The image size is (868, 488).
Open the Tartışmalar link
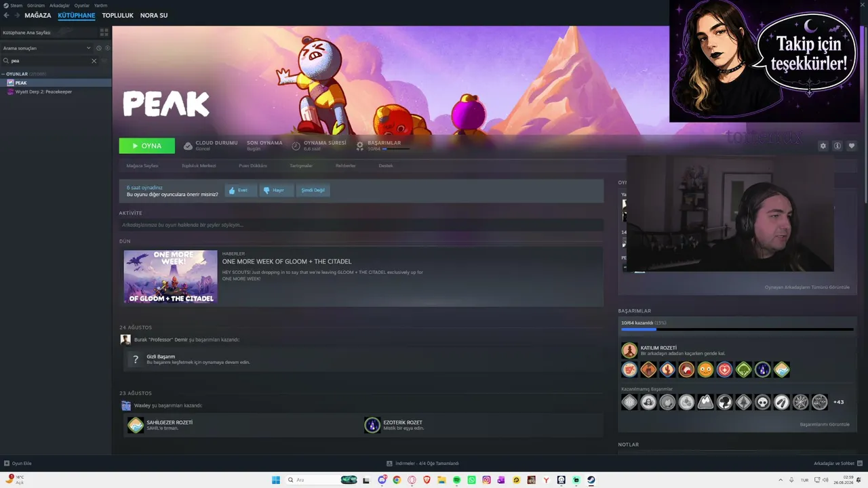(301, 165)
